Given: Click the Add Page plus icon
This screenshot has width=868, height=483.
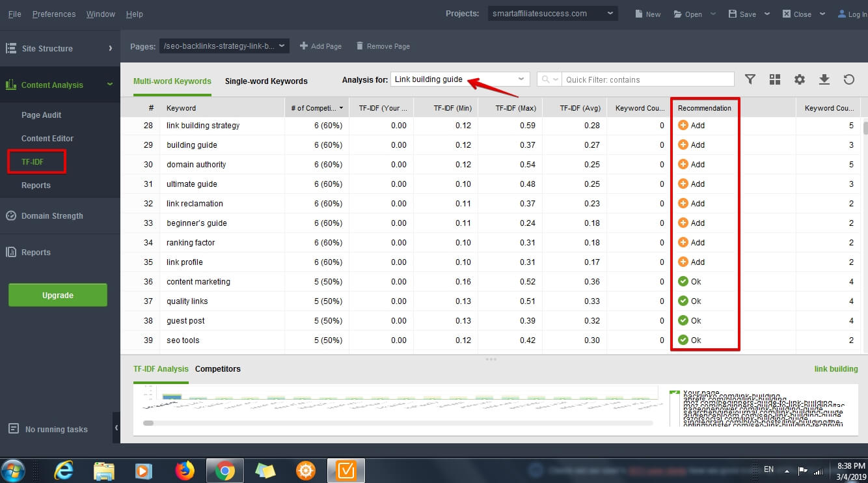Looking at the screenshot, I should tap(303, 46).
